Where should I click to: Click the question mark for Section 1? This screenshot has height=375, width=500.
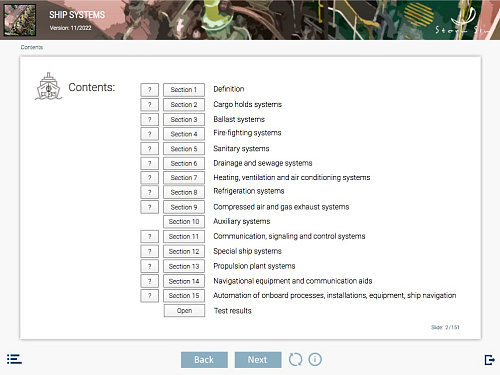pyautogui.click(x=149, y=90)
